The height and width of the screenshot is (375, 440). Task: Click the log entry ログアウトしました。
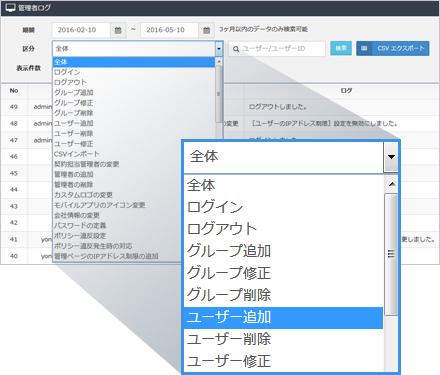tap(278, 107)
